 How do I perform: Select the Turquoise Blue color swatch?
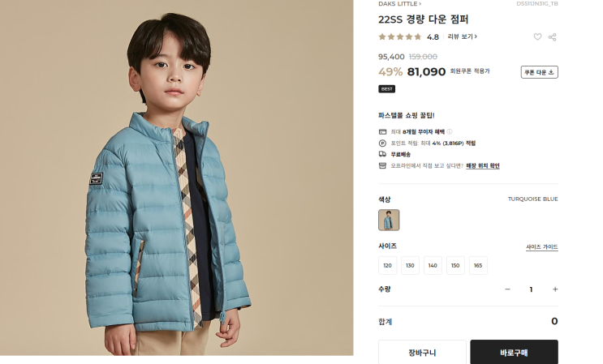pos(389,220)
